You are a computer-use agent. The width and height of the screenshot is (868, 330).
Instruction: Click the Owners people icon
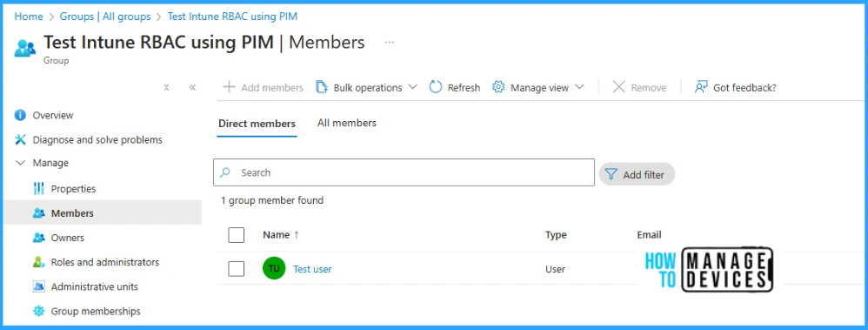tap(39, 238)
